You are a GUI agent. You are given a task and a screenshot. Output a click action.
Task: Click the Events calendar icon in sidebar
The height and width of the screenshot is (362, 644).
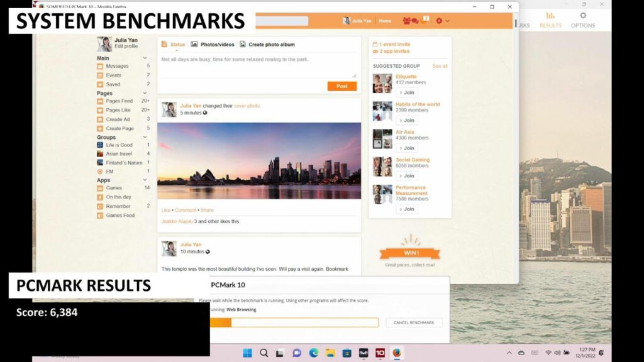pyautogui.click(x=100, y=75)
